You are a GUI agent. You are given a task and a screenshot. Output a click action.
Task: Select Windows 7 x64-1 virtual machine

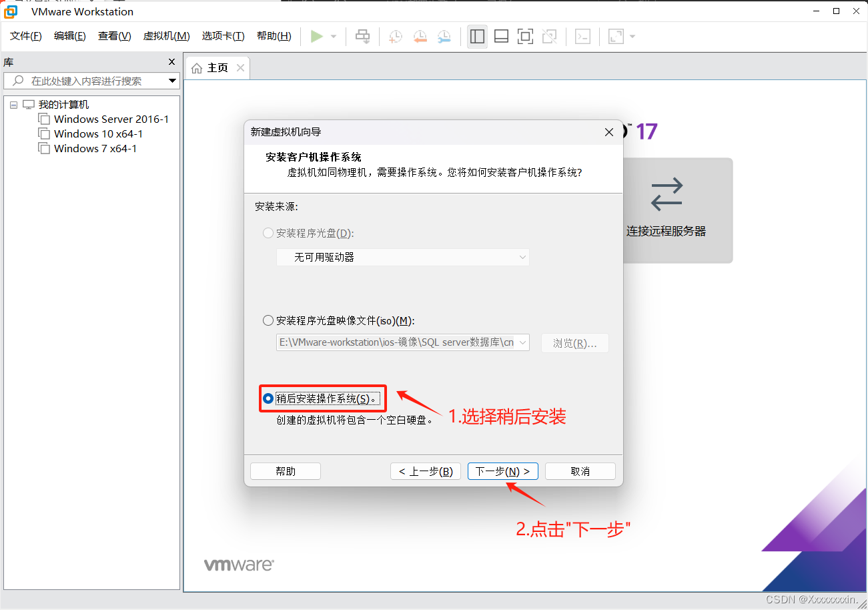click(x=95, y=149)
